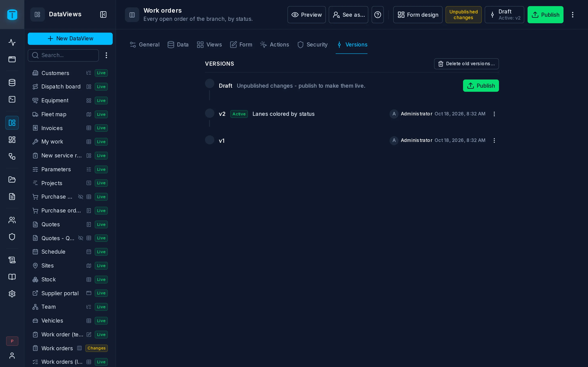Viewport: 588px width, 367px height.
Task: Open the database icon in left rail
Action: click(12, 83)
